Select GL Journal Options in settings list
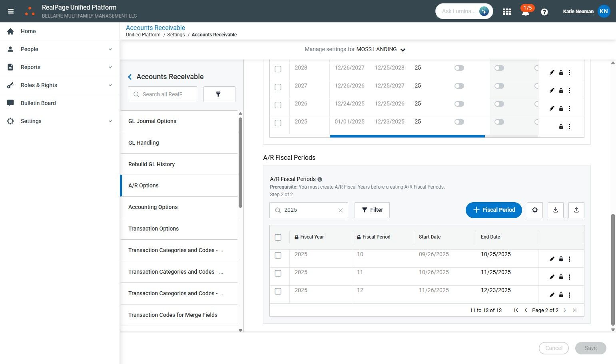The width and height of the screenshot is (616, 364). click(x=152, y=121)
